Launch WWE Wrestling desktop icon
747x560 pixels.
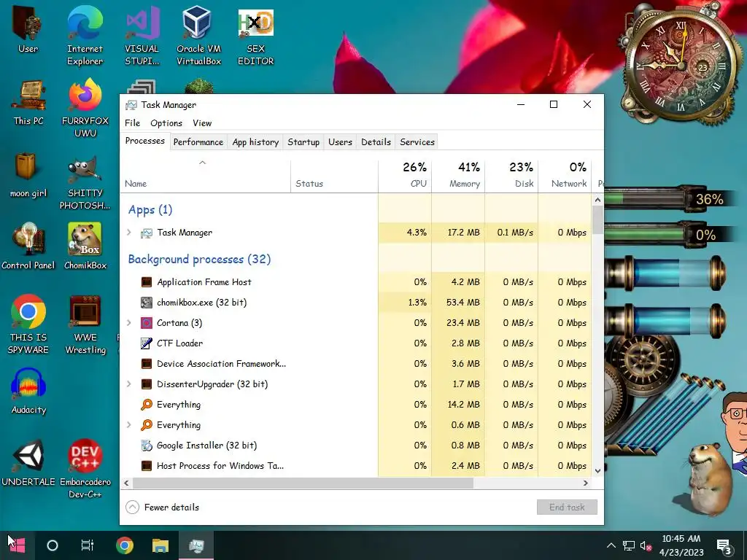85,324
